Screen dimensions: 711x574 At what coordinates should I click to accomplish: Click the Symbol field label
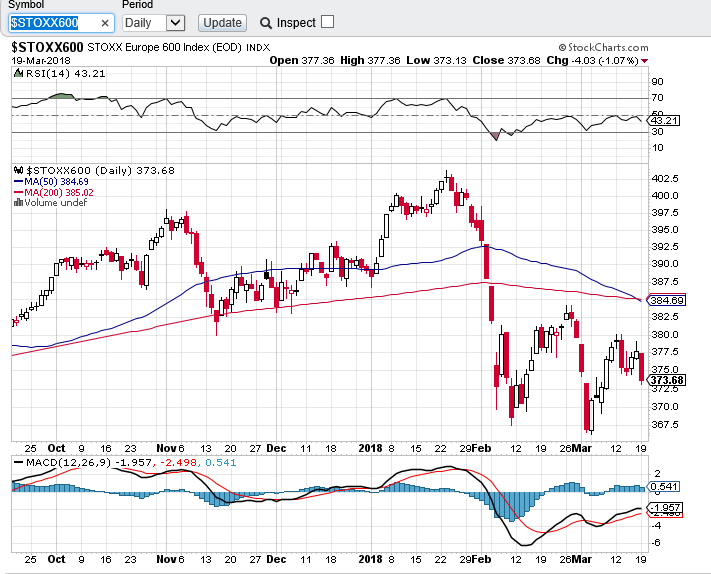click(x=26, y=5)
